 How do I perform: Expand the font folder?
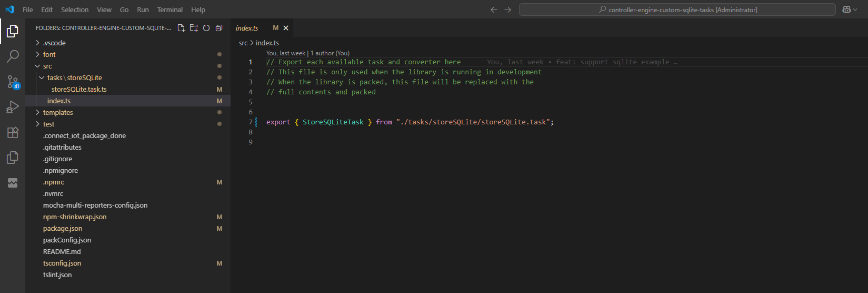128,54
